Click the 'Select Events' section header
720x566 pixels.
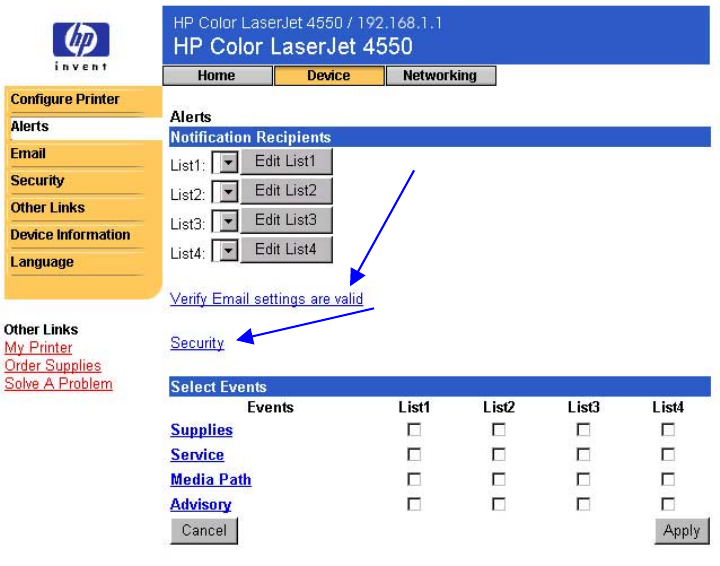tap(439, 387)
